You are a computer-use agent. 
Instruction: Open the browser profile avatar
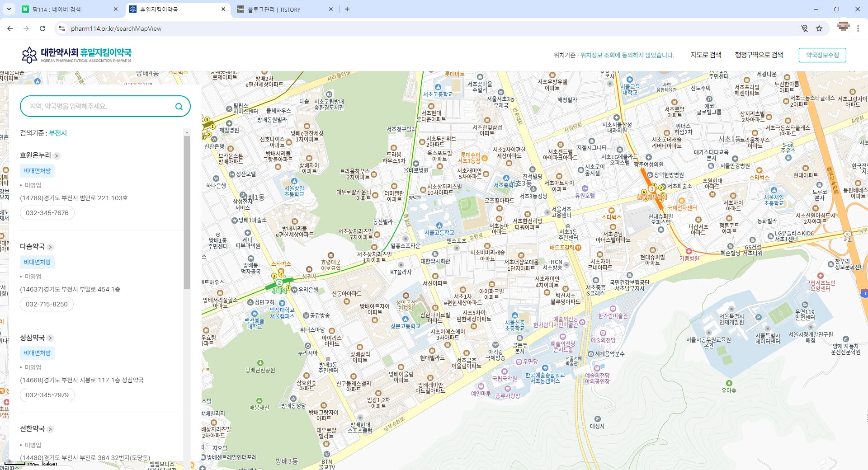pos(844,26)
